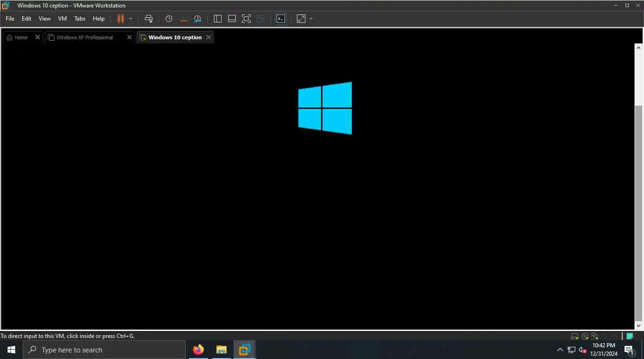This screenshot has height=359, width=644.
Task: Enter full screen mode
Action: coord(246,19)
